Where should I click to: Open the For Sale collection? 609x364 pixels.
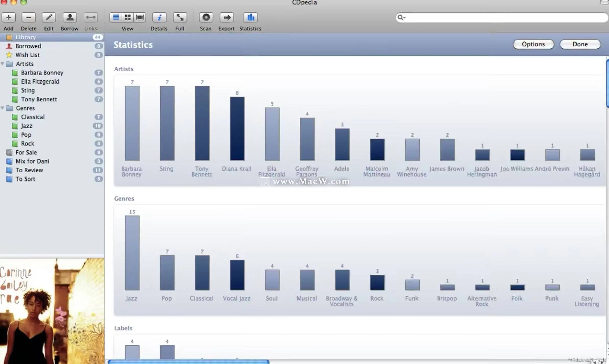click(52, 152)
